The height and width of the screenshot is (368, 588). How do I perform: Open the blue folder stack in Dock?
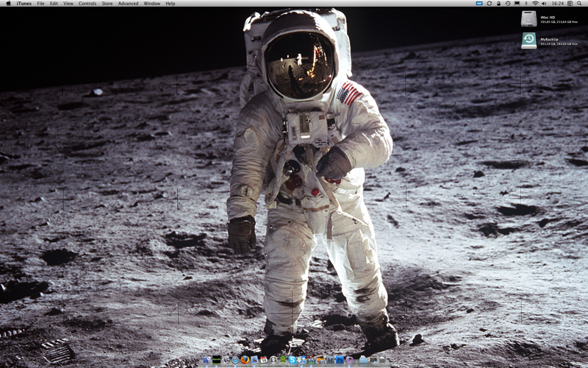pos(363,360)
